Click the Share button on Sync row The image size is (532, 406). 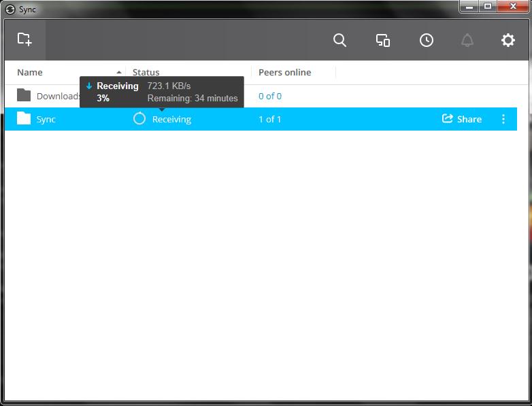(x=462, y=119)
